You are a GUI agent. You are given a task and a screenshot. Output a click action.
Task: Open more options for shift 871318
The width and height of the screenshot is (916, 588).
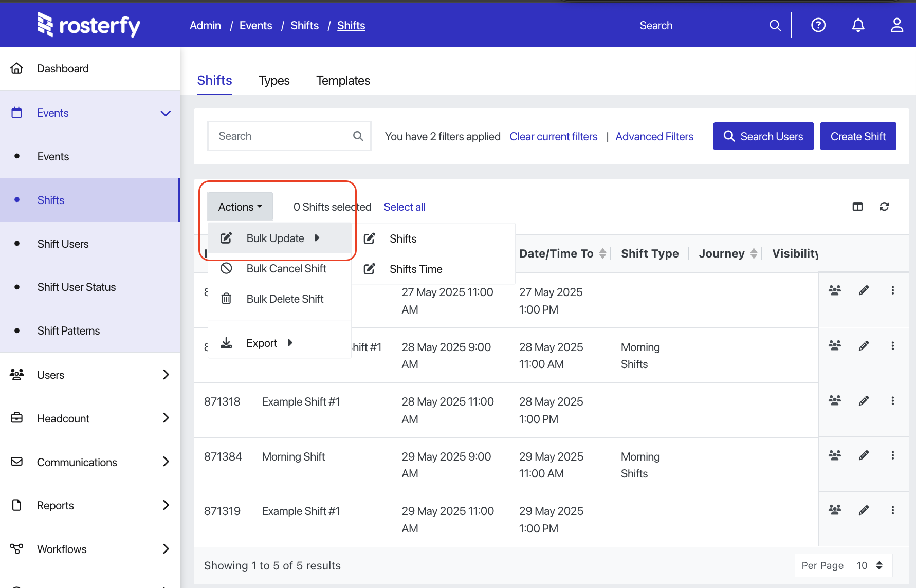(893, 400)
